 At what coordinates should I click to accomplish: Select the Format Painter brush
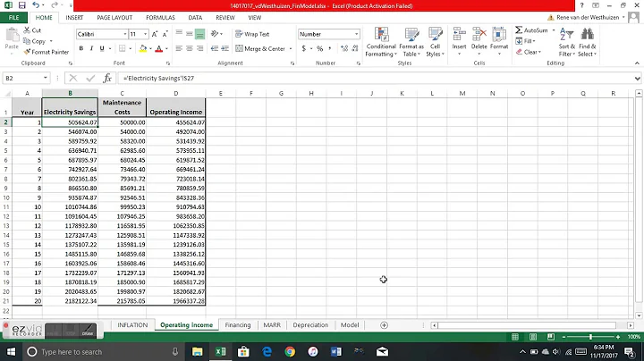pyautogui.click(x=46, y=52)
